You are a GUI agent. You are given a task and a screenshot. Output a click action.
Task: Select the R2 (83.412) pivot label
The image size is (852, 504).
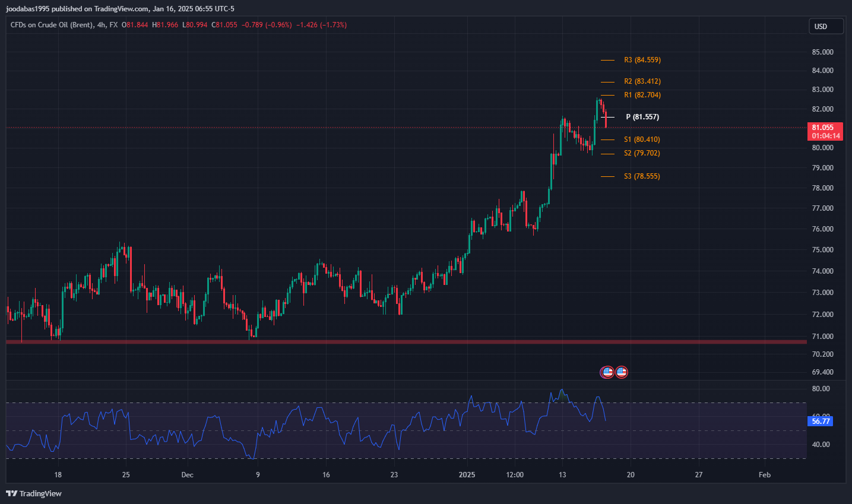coord(642,81)
